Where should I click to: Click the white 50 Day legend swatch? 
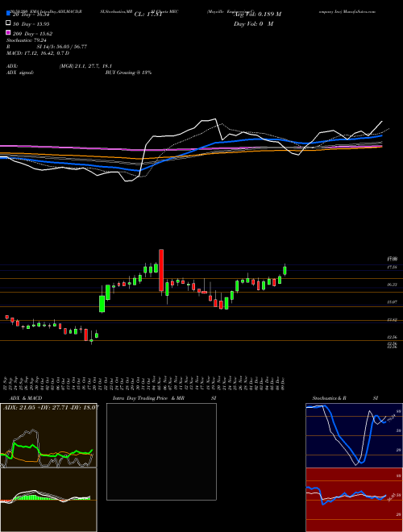(x=8, y=23)
